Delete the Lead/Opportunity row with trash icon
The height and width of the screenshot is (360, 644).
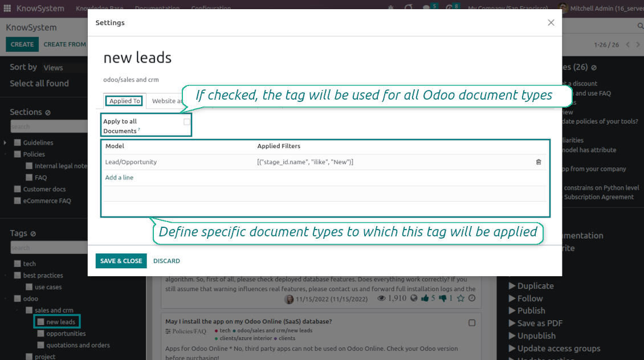click(539, 162)
